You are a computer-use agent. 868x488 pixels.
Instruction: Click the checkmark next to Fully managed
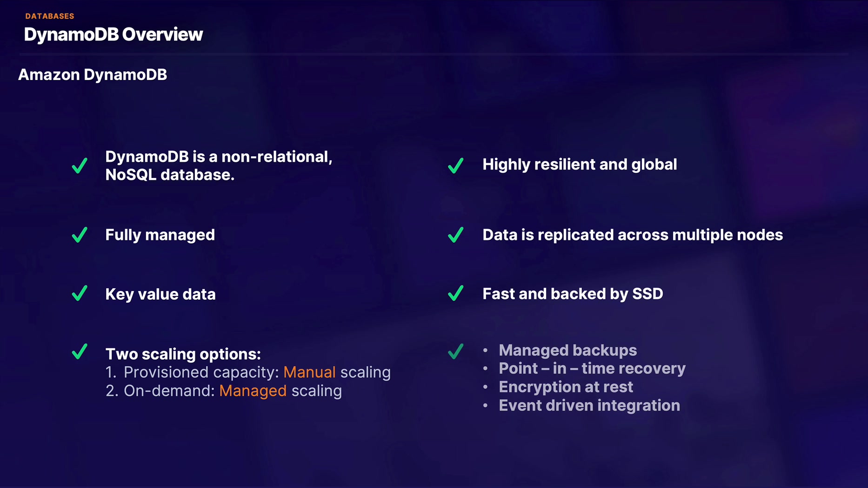pos(80,235)
